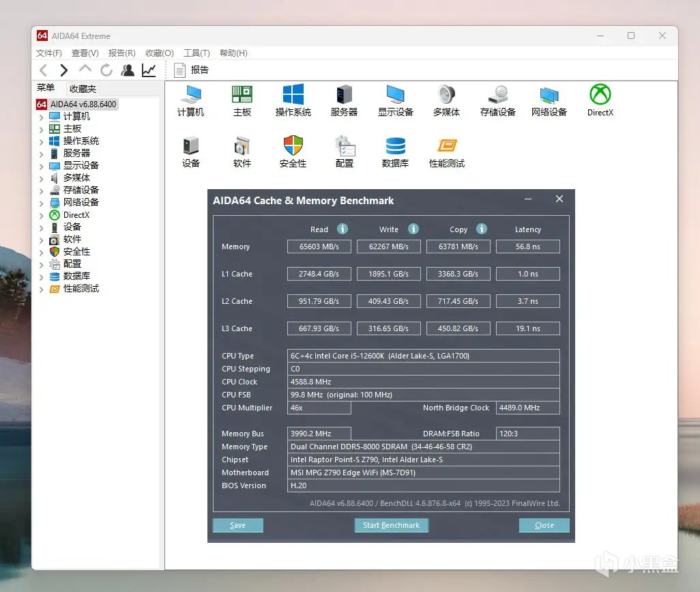Open the 计算机 icon in main panel
The width and height of the screenshot is (700, 592).
point(190,100)
